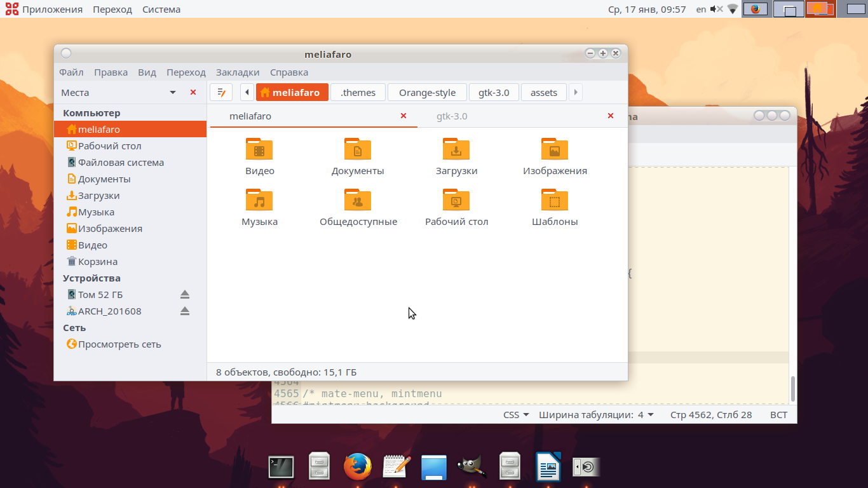The height and width of the screenshot is (488, 868).
Task: Eject the Том 52 ГБ volume
Action: [x=185, y=295]
